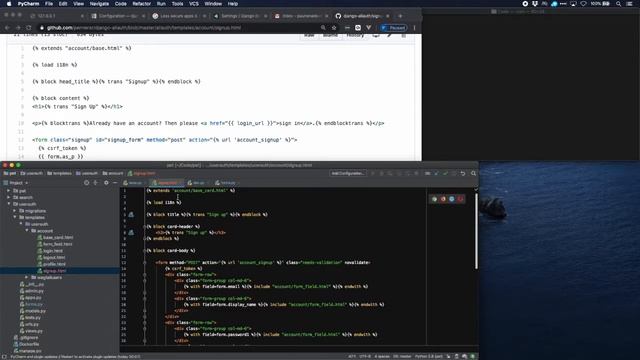Open admin.py in the project tree
This screenshot has height=360, width=640.
click(x=31, y=291)
